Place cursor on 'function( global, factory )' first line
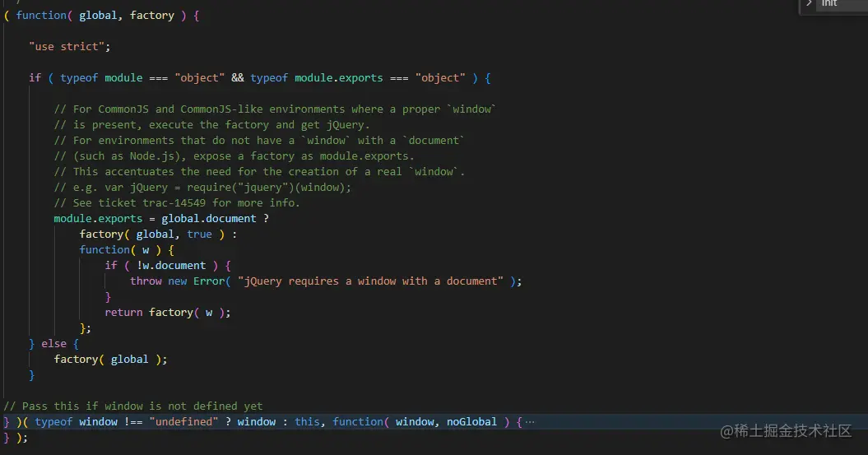The height and width of the screenshot is (455, 868). pyautogui.click(x=102, y=16)
